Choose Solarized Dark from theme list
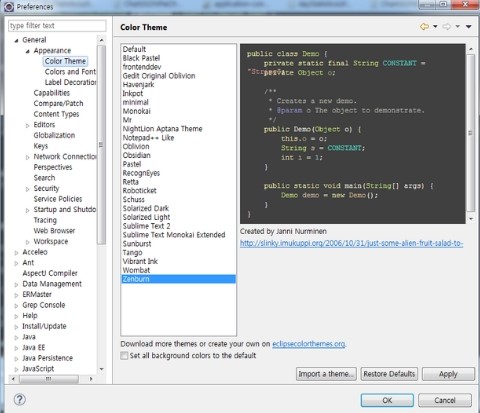480x413 pixels. pos(146,208)
